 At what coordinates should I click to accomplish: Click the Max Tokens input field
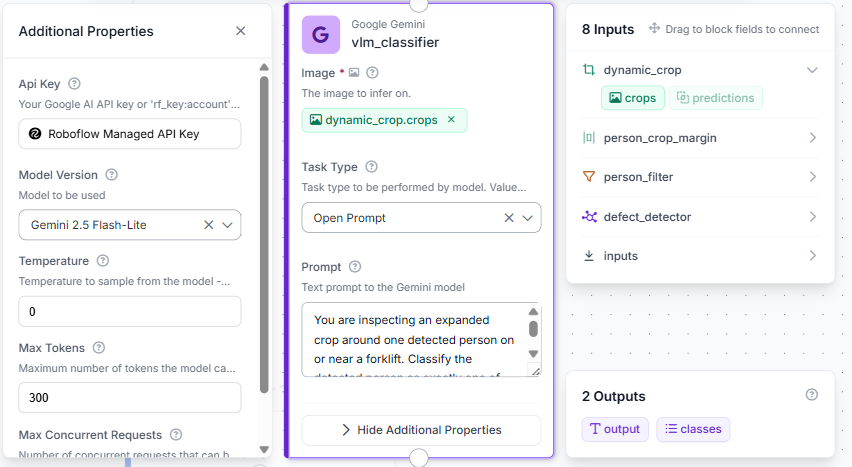coord(130,397)
